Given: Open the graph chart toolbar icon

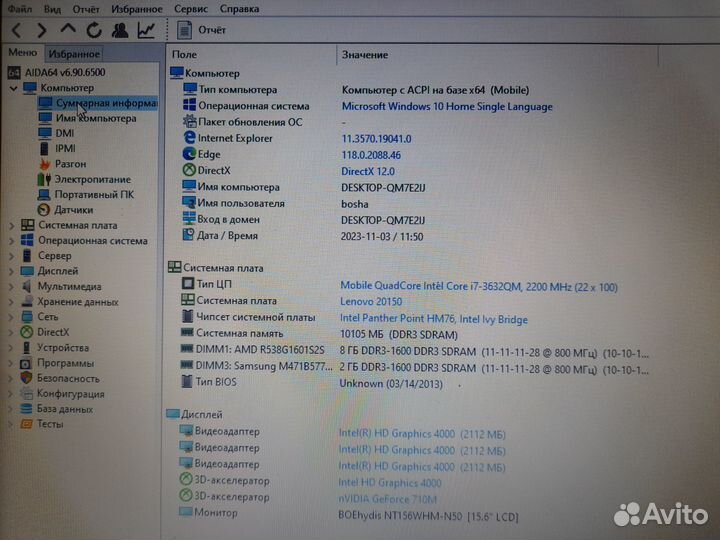Looking at the screenshot, I should click(x=146, y=30).
